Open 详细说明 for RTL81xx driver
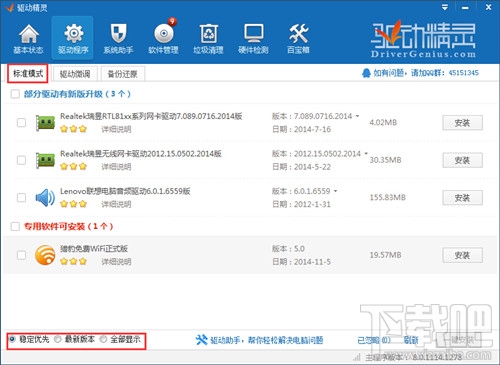The image size is (500, 365). (116, 129)
